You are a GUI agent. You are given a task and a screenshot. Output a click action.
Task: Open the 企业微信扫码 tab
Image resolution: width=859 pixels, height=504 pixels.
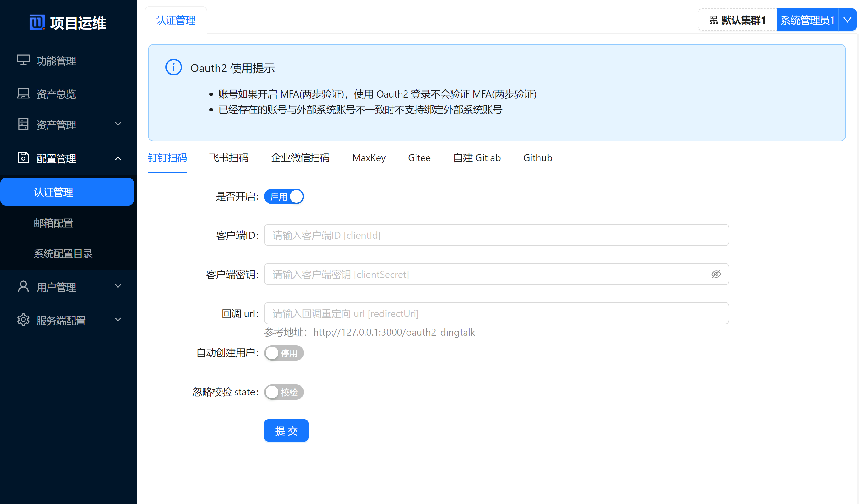tap(300, 158)
